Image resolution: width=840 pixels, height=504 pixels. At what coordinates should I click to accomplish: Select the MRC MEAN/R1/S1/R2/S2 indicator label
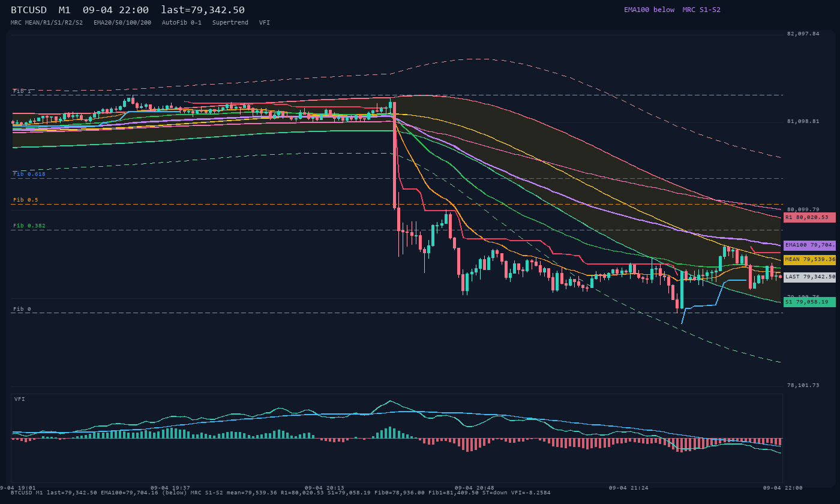click(x=47, y=22)
